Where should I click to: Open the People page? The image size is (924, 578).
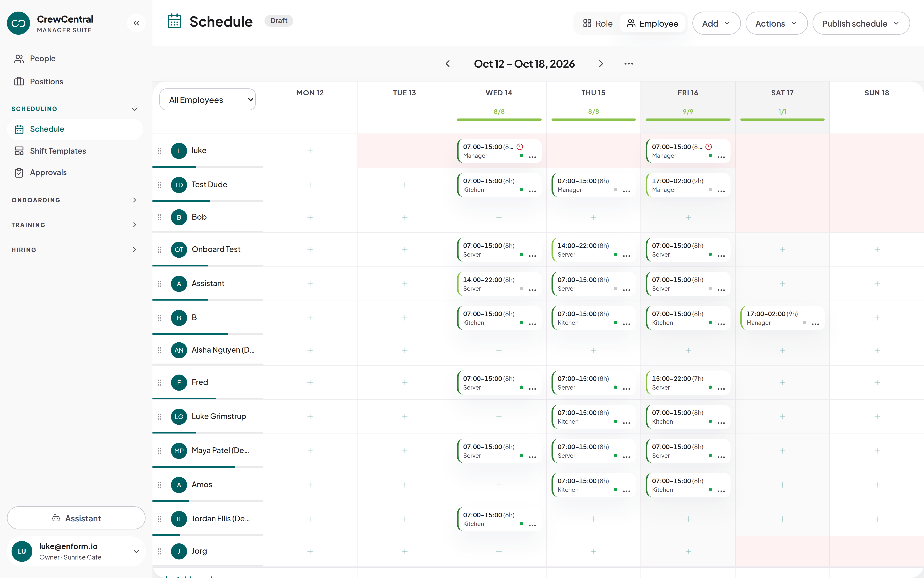tap(75, 59)
